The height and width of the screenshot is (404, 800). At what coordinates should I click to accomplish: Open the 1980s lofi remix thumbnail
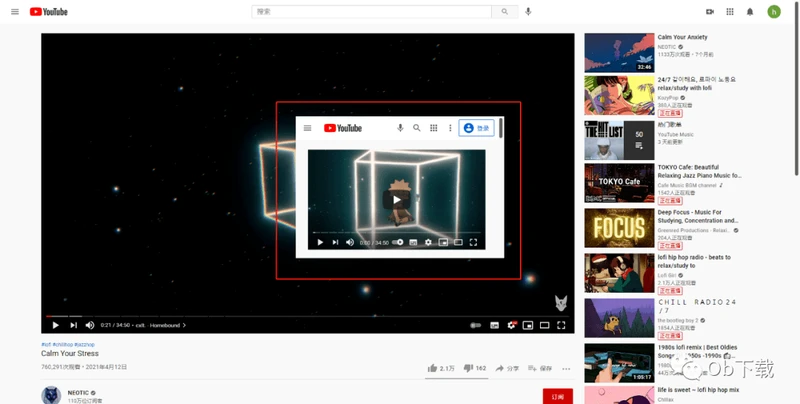point(619,363)
